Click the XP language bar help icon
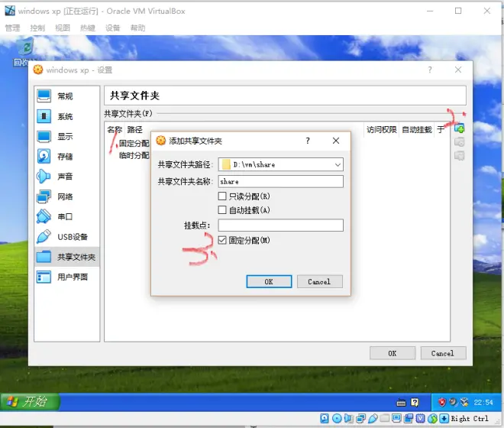 coord(415,402)
